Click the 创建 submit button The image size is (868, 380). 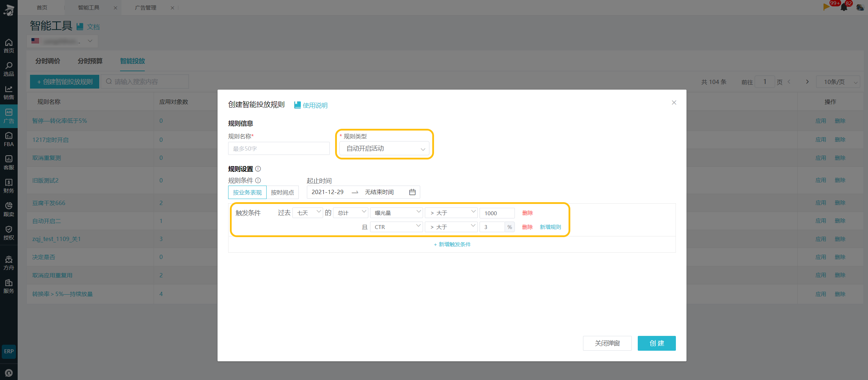[656, 343]
